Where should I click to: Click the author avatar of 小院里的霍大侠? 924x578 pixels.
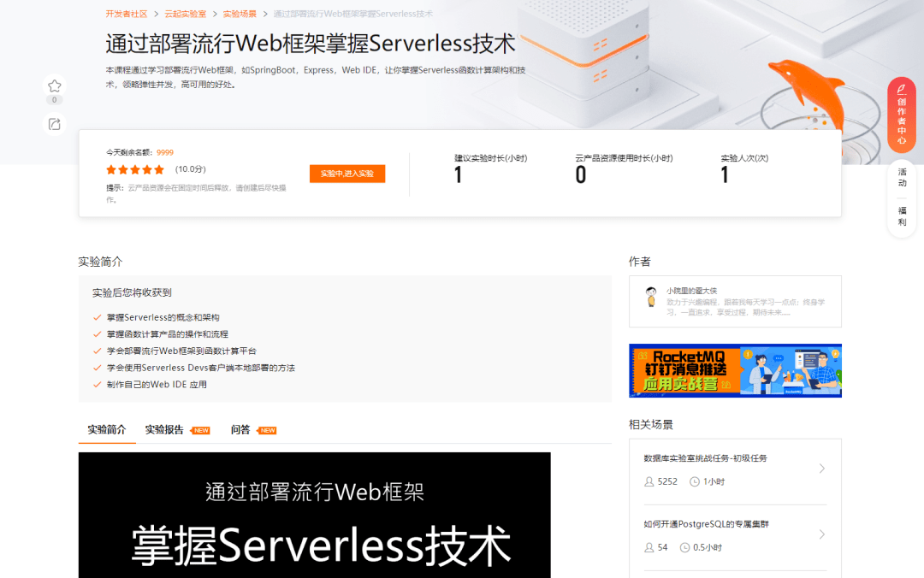651,297
